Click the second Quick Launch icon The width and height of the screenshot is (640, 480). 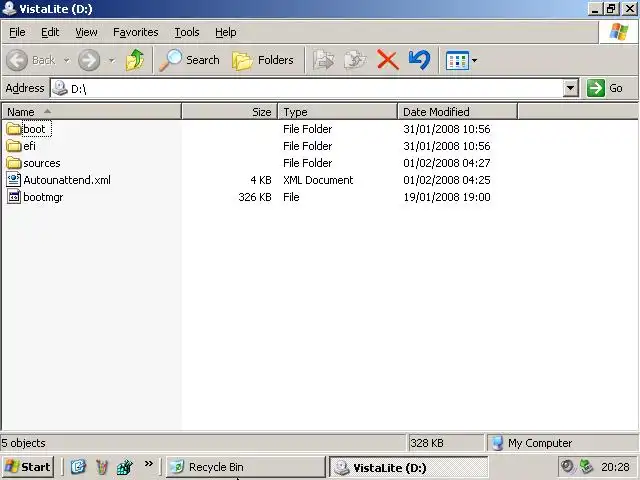[102, 467]
